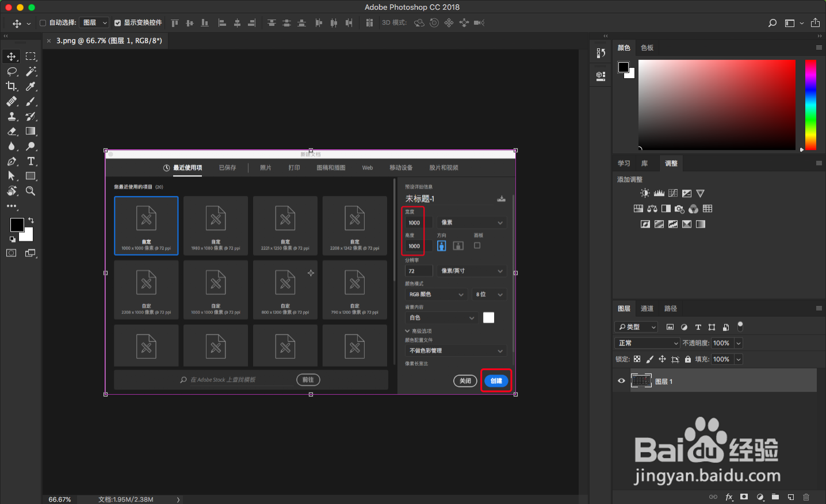Open the Layers panel options menu
Screen dimensions: 826x504
tap(819, 309)
